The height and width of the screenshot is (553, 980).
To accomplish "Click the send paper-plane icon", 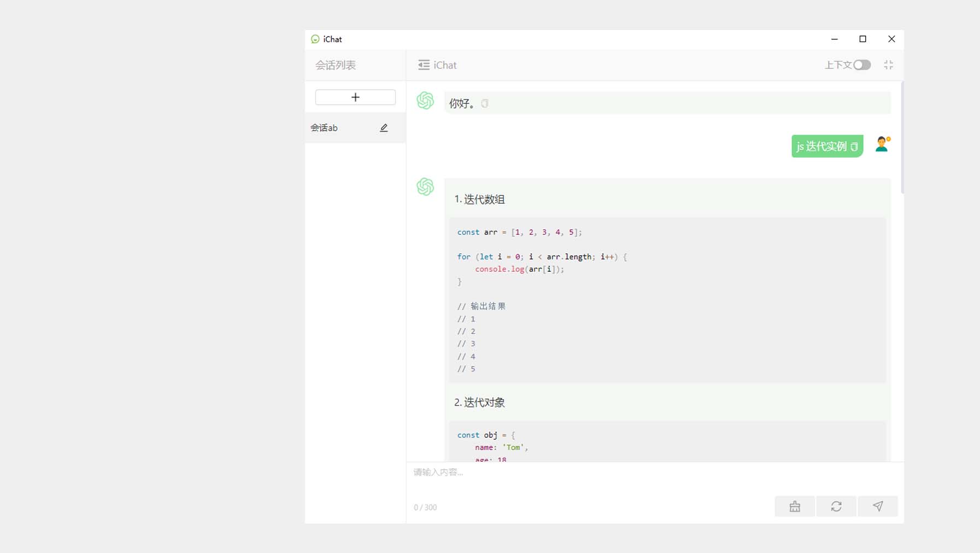I will (877, 507).
